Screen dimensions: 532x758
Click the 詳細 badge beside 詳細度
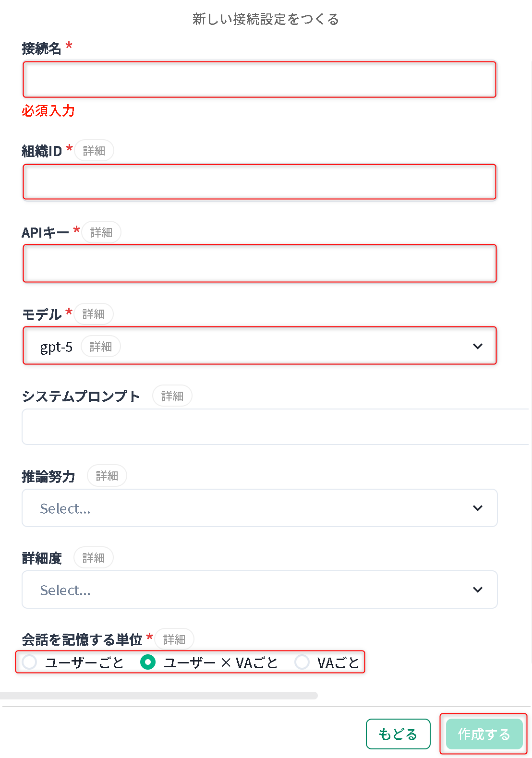[x=94, y=558]
